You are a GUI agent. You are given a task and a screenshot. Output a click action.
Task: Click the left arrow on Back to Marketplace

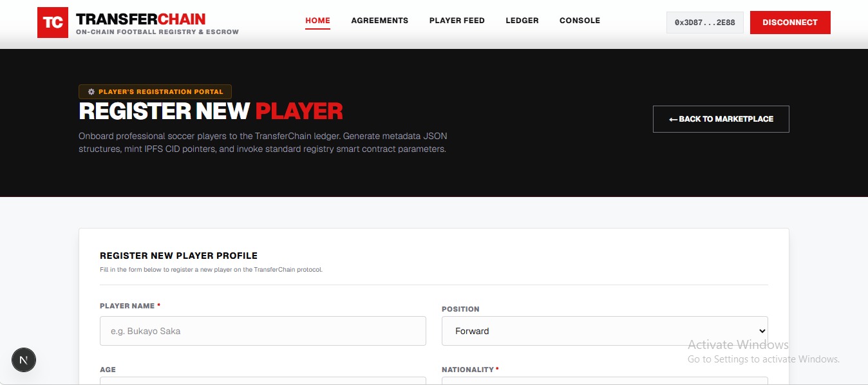(673, 119)
